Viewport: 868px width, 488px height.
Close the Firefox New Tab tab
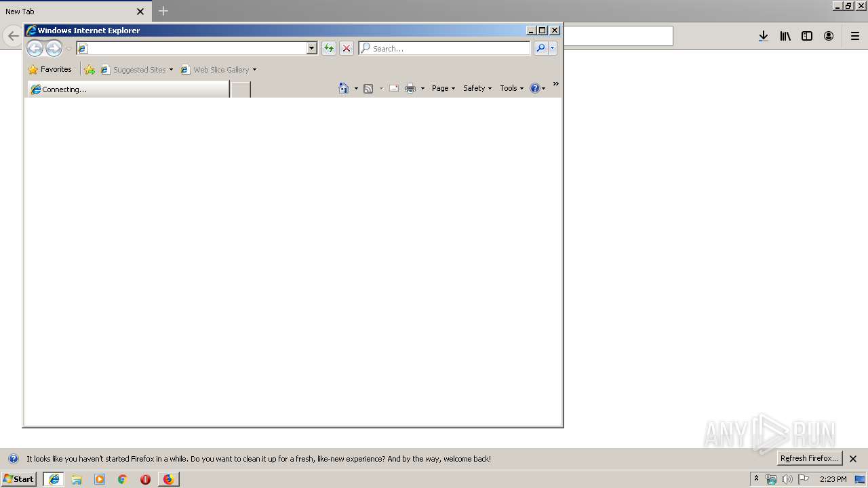coord(140,12)
